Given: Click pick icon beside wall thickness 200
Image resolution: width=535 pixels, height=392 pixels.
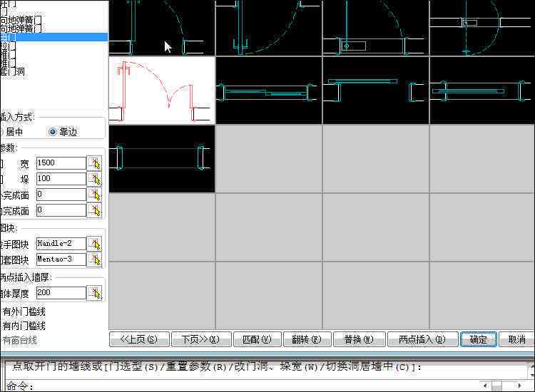Looking at the screenshot, I should tap(94, 293).
